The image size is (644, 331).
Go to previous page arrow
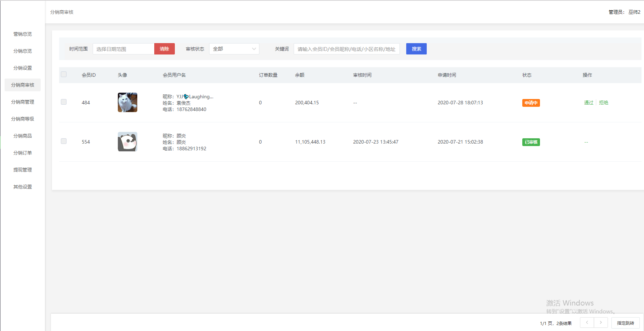pyautogui.click(x=587, y=323)
